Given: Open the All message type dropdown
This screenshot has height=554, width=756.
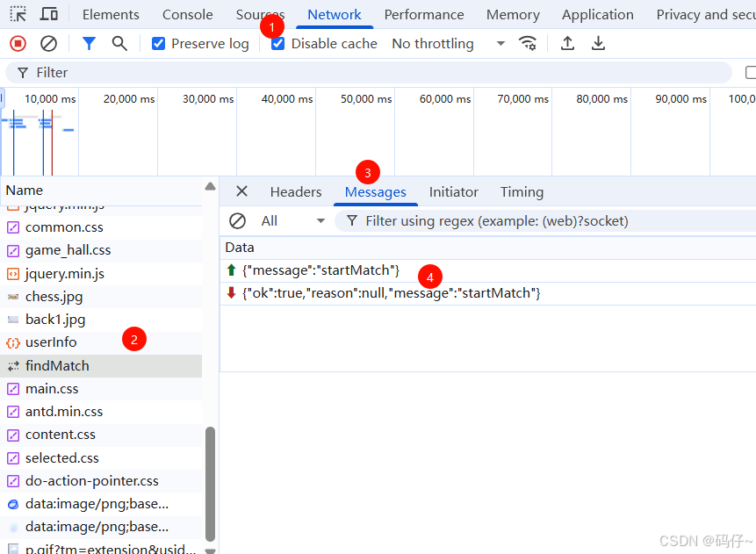Looking at the screenshot, I should (292, 221).
